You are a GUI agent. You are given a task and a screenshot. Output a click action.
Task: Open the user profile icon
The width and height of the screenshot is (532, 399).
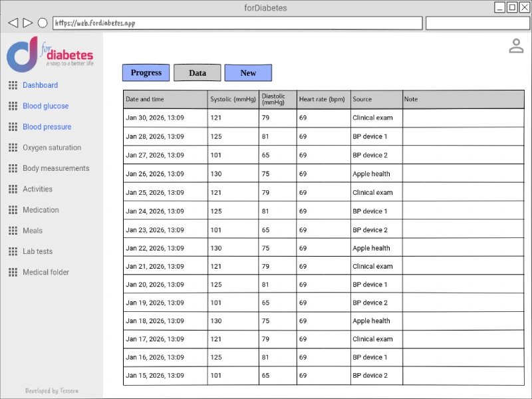(516, 46)
